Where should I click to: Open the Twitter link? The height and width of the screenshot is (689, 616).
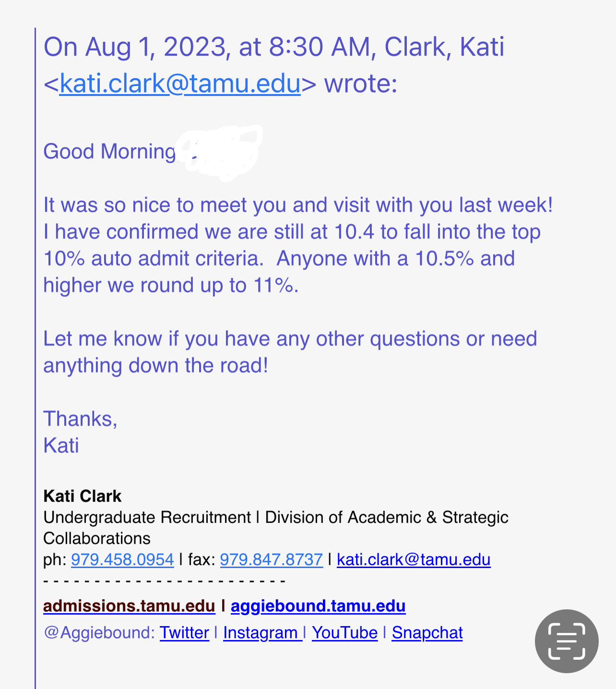(x=184, y=633)
